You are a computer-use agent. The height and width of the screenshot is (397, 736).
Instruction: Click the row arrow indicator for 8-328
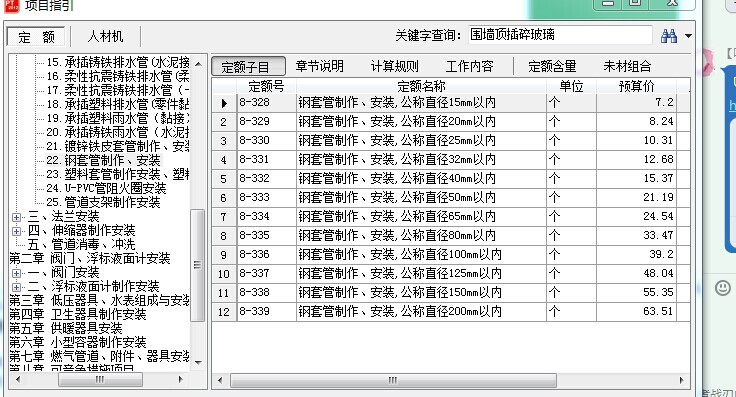tap(224, 103)
